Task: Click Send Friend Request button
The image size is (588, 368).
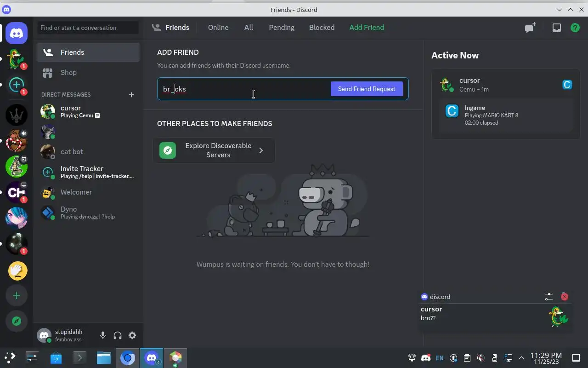Action: pos(367,89)
